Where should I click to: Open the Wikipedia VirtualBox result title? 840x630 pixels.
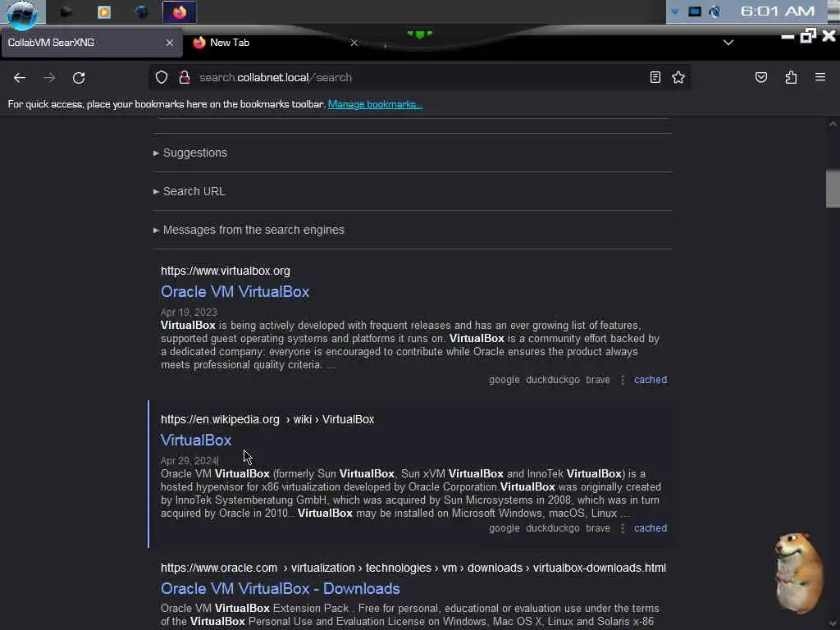[x=196, y=440]
